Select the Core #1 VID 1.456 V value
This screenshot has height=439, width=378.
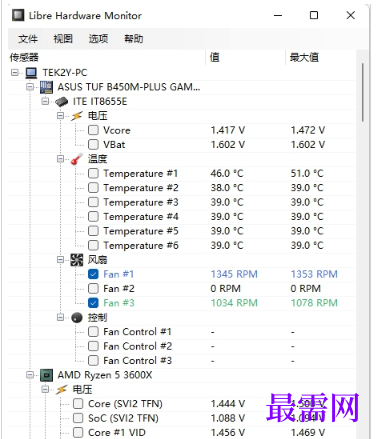[228, 432]
